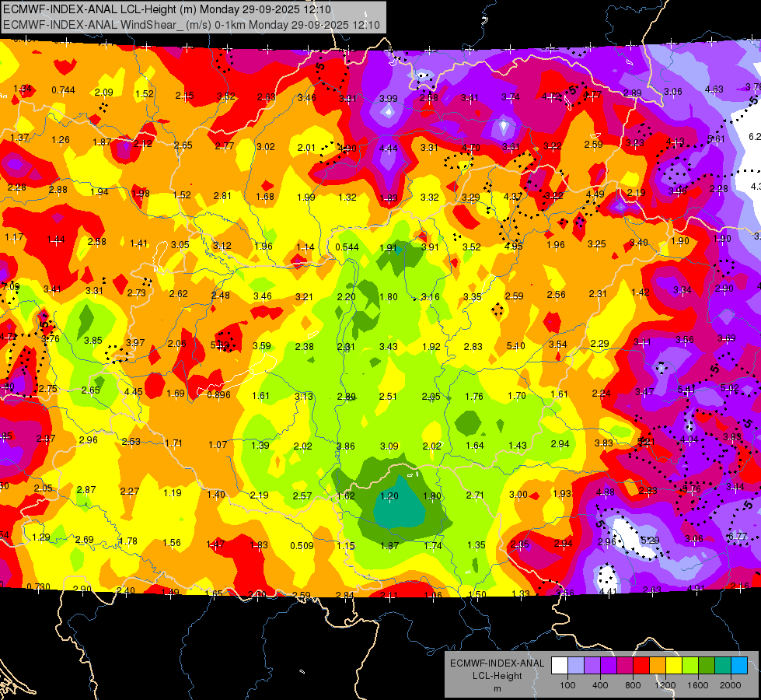Screen dimensions: 761x700
Task: Click the legend's ECMWF-INDEX-ANAL label
Action: click(x=497, y=663)
